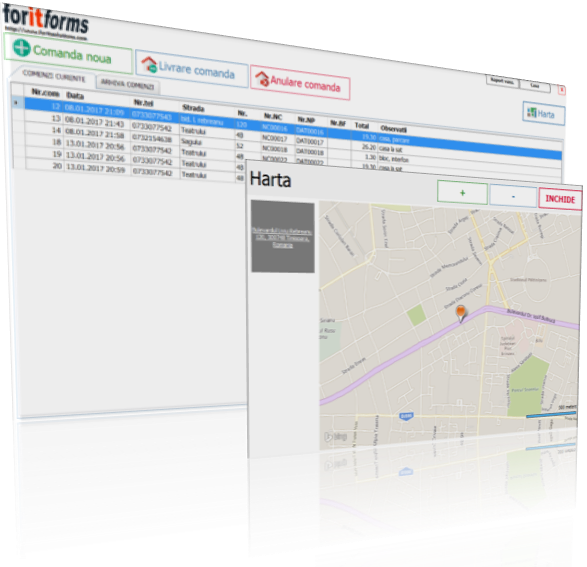Close the map with INCHIDE button

(560, 199)
